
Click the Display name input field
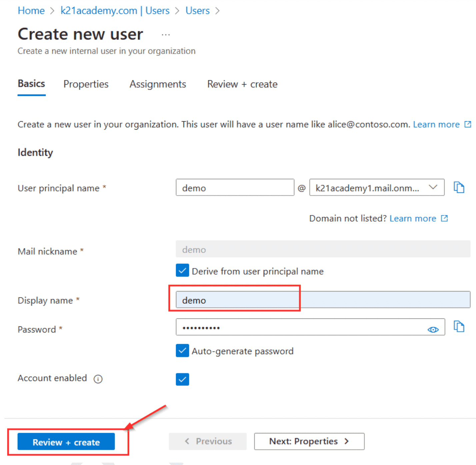(x=323, y=300)
